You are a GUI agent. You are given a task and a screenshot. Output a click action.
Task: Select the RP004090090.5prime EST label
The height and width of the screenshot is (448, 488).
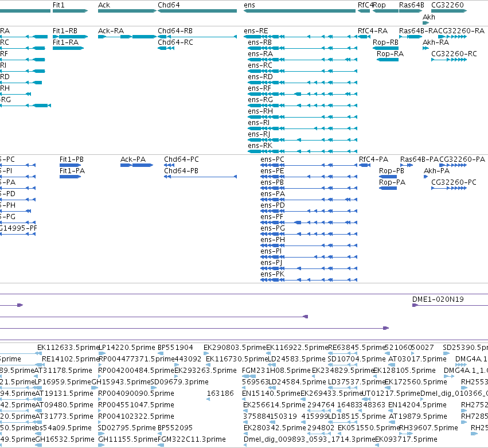coord(136,394)
